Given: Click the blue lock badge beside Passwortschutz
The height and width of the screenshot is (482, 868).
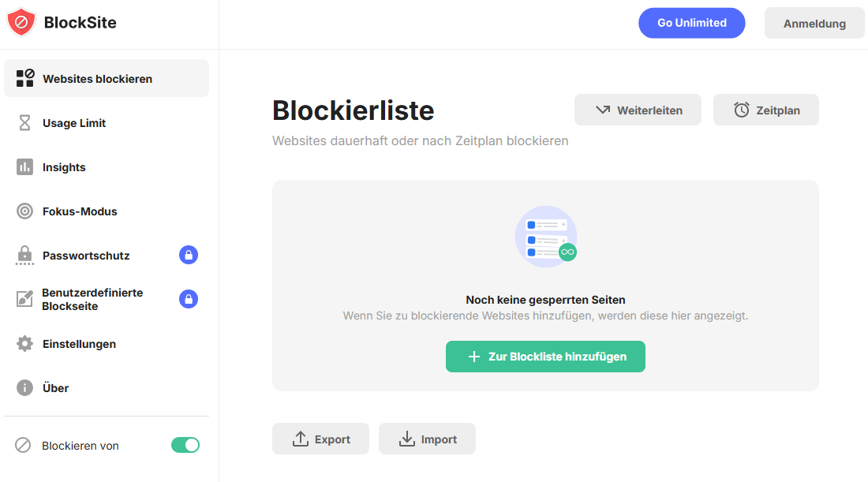Looking at the screenshot, I should point(189,255).
